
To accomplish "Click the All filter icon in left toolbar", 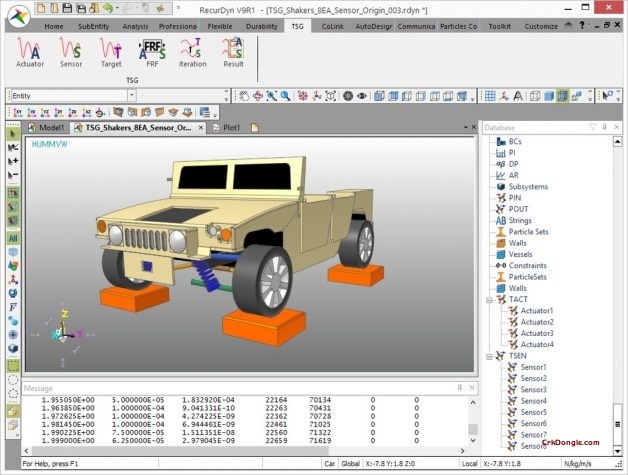I will 13,239.
